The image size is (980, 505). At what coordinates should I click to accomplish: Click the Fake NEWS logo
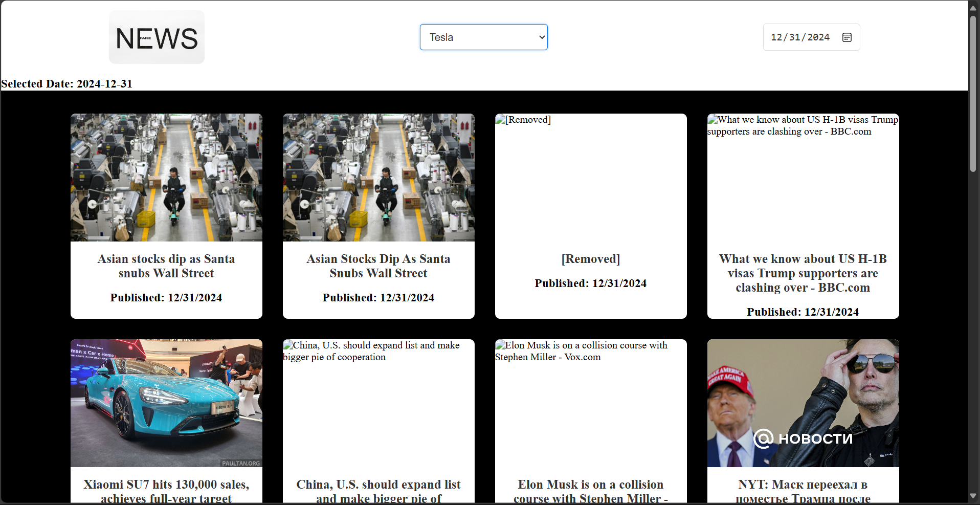pos(157,37)
